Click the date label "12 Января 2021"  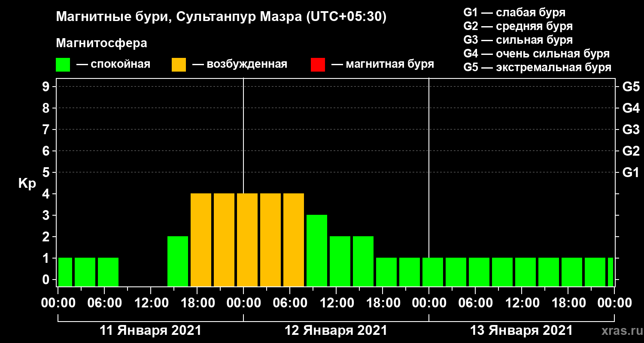point(336,331)
